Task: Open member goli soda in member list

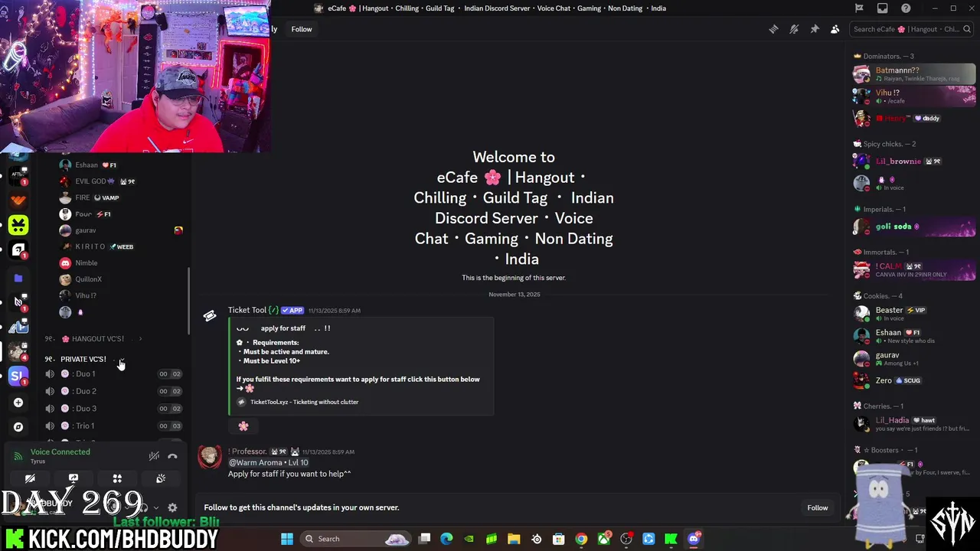Action: 913,227
